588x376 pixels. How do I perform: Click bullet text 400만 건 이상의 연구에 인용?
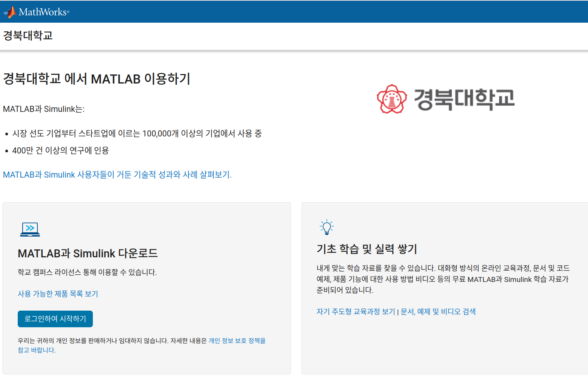tap(60, 150)
